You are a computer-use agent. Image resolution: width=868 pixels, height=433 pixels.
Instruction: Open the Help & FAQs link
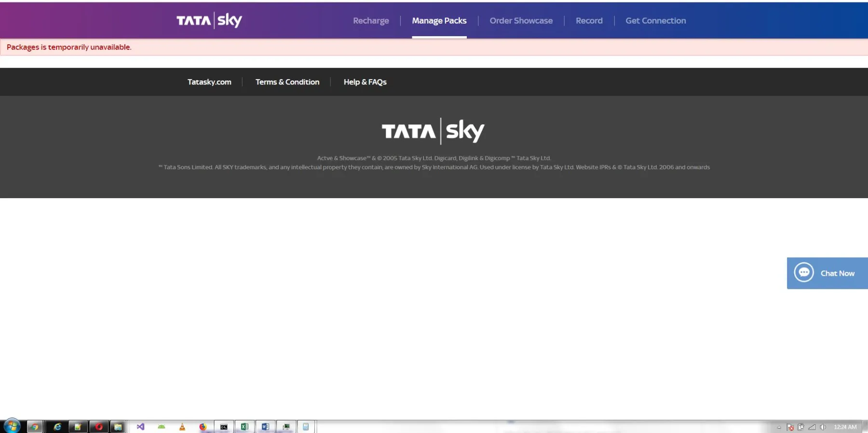[365, 82]
